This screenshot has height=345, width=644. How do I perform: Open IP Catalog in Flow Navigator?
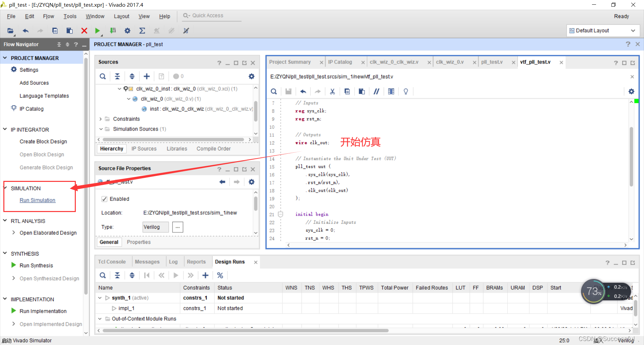click(x=32, y=109)
